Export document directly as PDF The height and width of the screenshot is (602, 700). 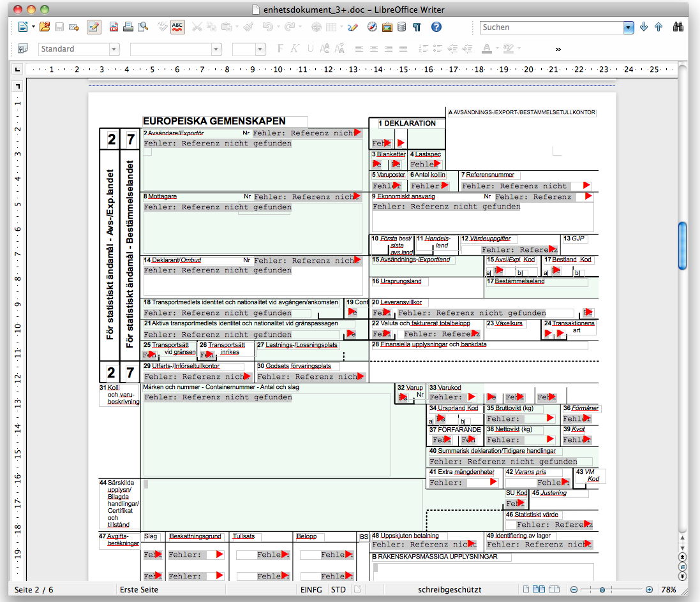[x=114, y=27]
